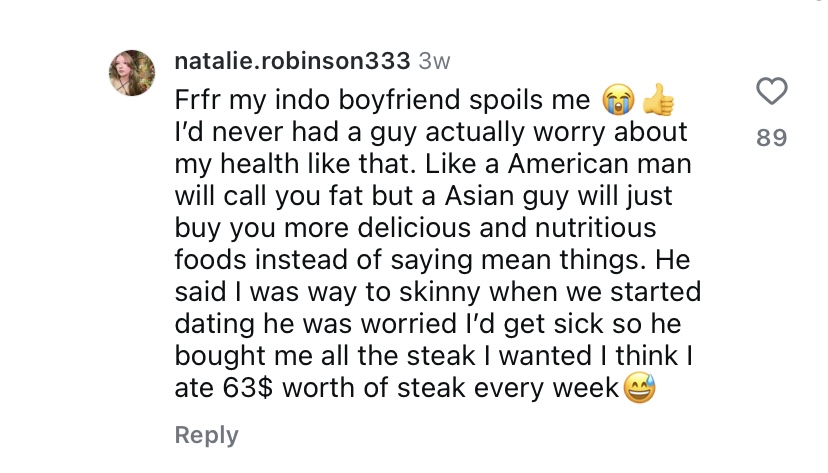View the 89 likes count
Viewport: 828px width, 473px height.
(771, 137)
